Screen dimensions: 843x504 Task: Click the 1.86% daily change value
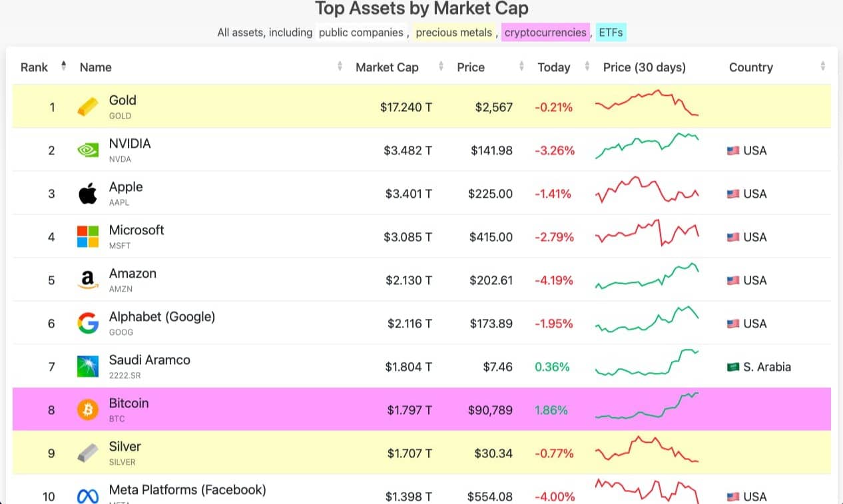point(551,410)
